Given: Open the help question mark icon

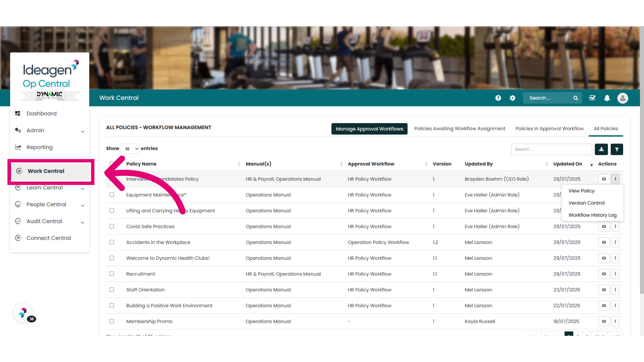Looking at the screenshot, I should click(498, 98).
